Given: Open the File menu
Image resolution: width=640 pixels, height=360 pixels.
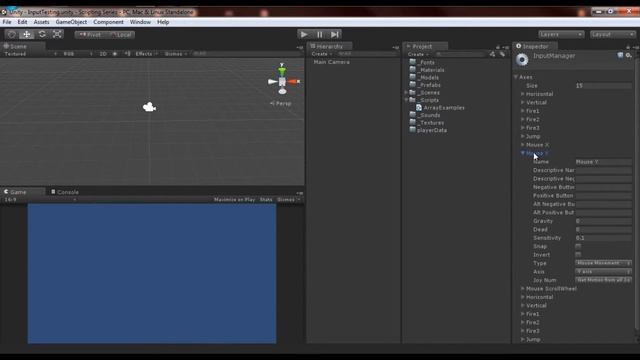Looking at the screenshot, I should [x=7, y=22].
